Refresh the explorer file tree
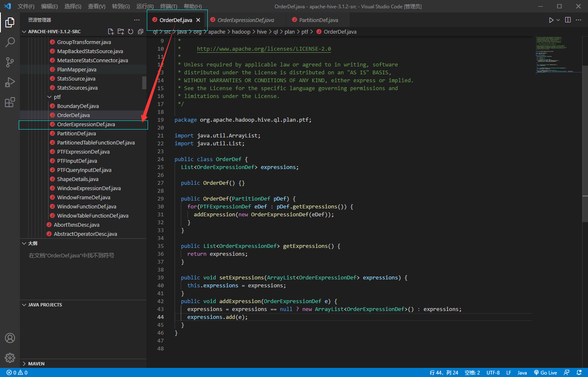The width and height of the screenshot is (588, 377). click(131, 32)
